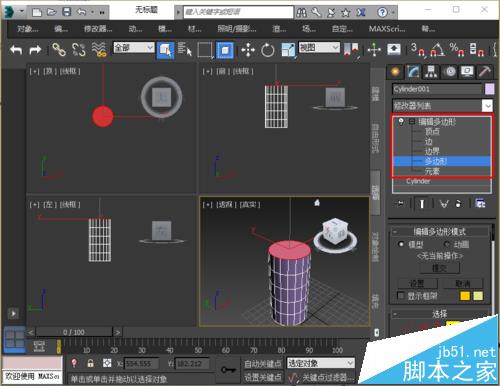Open the Hierarchy command panel tab
Screen dimensions: 500x386
tap(431, 71)
